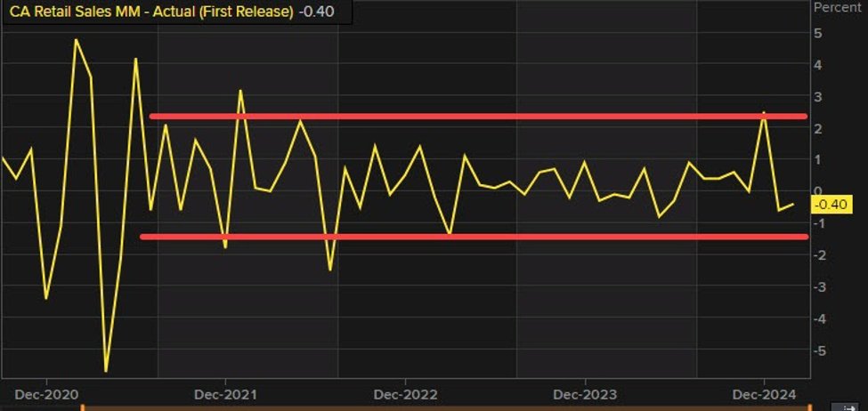868x411 pixels.
Task: Click the -5 tick on the percent axis
Action: (x=817, y=351)
